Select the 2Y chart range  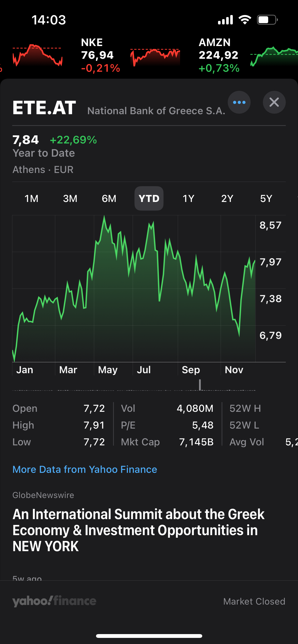227,198
